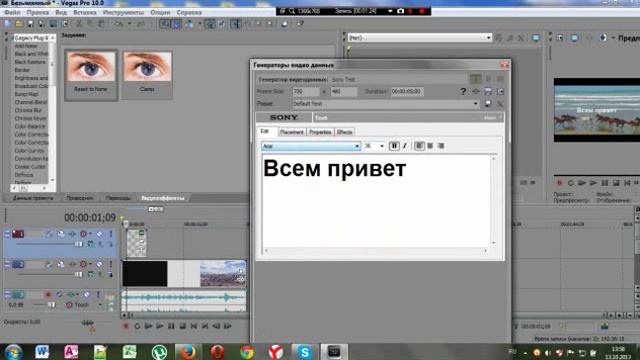Click the scissors Cut icon in main toolbar
Screen dimensions: 640x360
(79, 24)
